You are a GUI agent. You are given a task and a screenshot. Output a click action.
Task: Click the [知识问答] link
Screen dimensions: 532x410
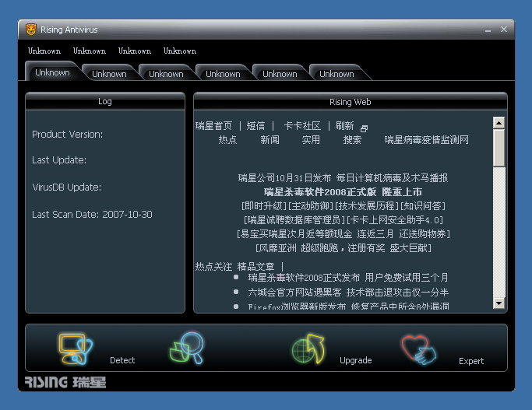(x=423, y=205)
